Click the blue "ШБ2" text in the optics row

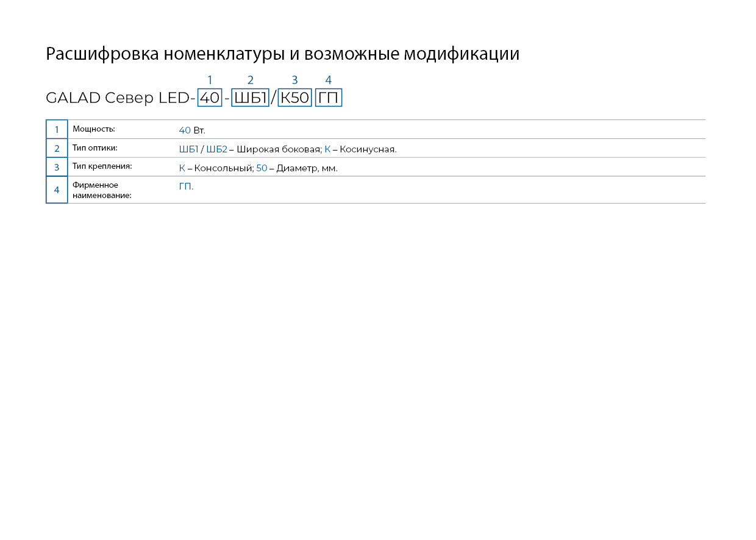coord(216,149)
